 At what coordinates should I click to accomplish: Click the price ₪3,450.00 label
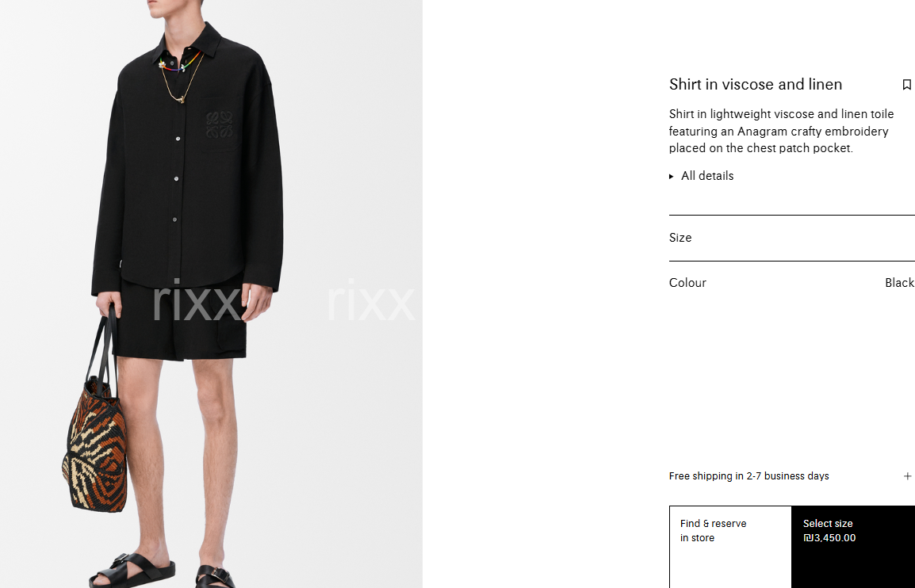[x=829, y=538]
